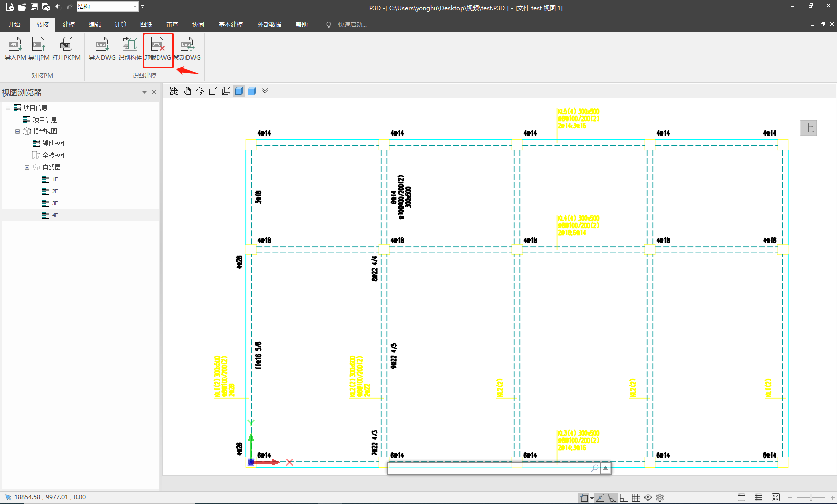The width and height of the screenshot is (837, 504).
Task: Click the 移动DWG move icon
Action: tap(187, 49)
